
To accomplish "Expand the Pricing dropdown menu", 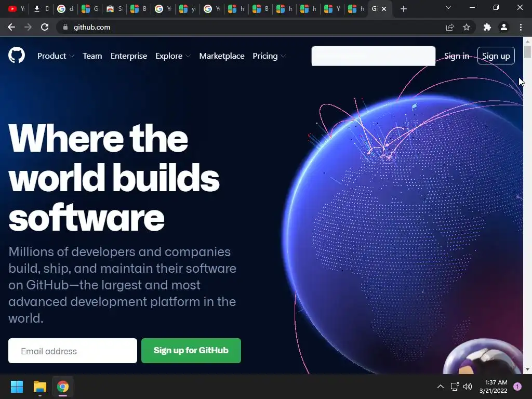I will tap(269, 56).
